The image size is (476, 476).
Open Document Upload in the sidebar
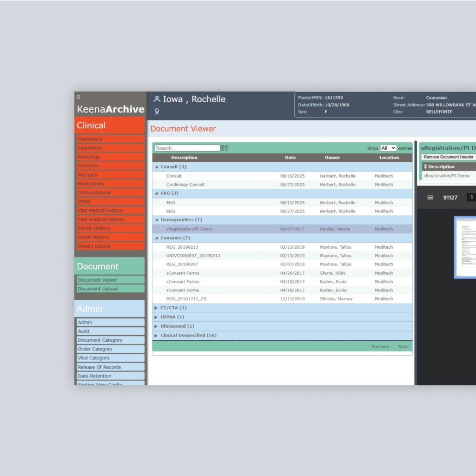pyautogui.click(x=98, y=289)
